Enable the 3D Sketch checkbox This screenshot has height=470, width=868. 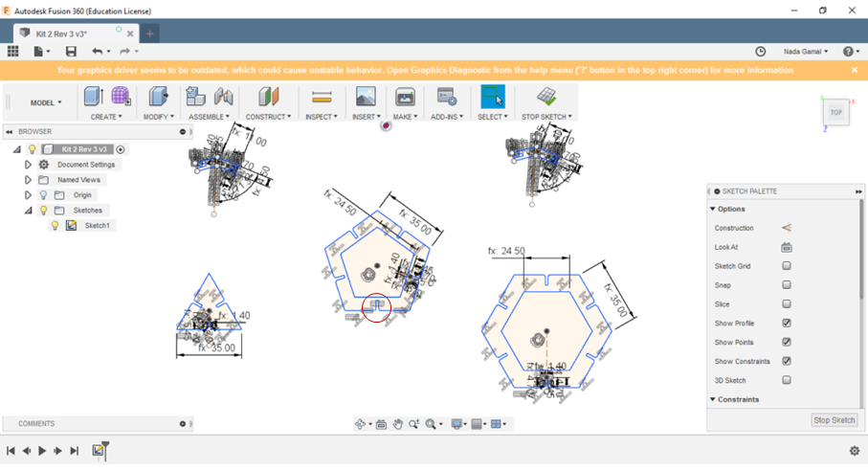click(x=787, y=380)
